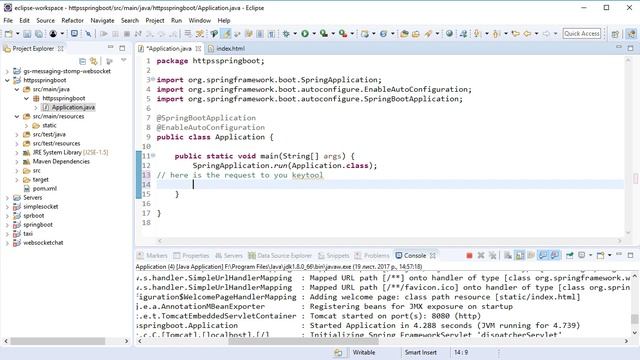Close the Application.java editor tab

[x=198, y=49]
